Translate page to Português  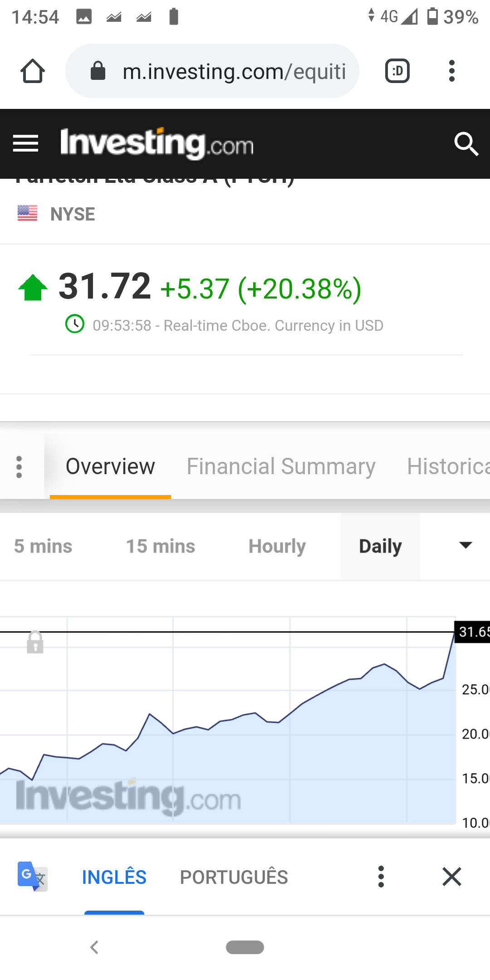(234, 877)
